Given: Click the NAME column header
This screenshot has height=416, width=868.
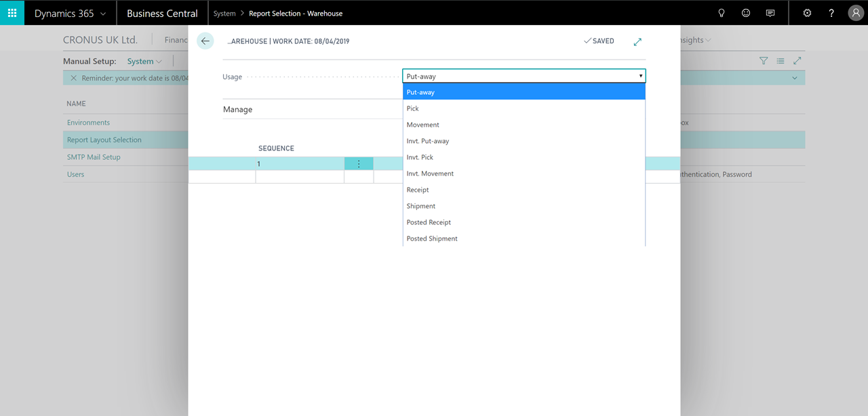Looking at the screenshot, I should click(76, 104).
